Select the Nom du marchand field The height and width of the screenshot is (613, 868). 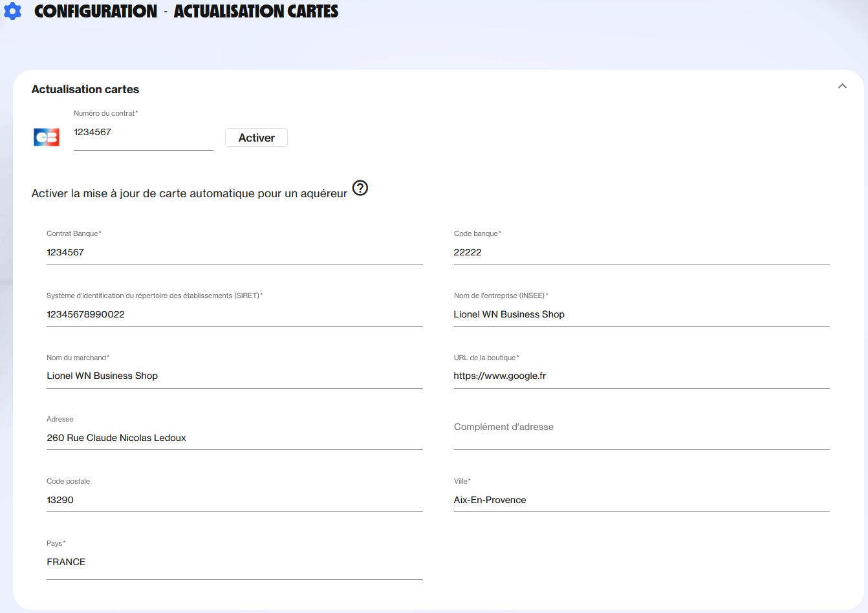(234, 376)
